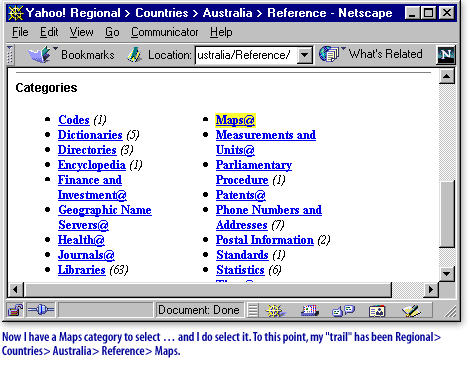Open the Bookmarks icon in the toolbar

[x=40, y=55]
